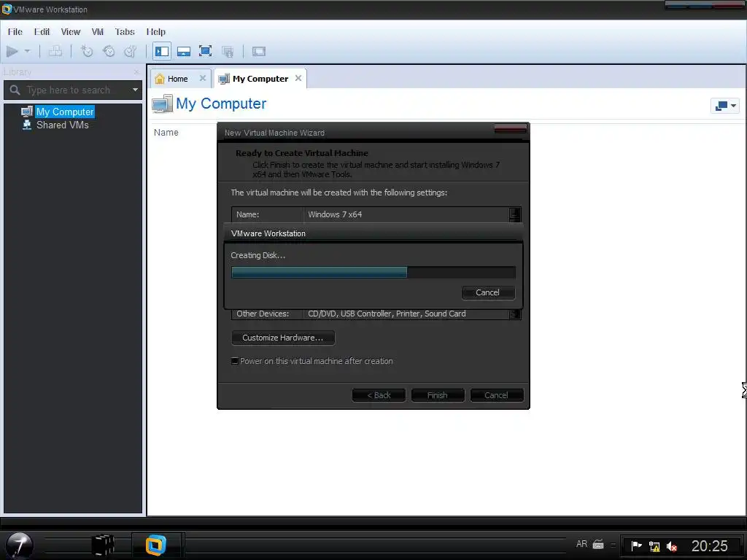Screen dimensions: 747x560
Task: Open the Edit menu
Action: (42, 32)
